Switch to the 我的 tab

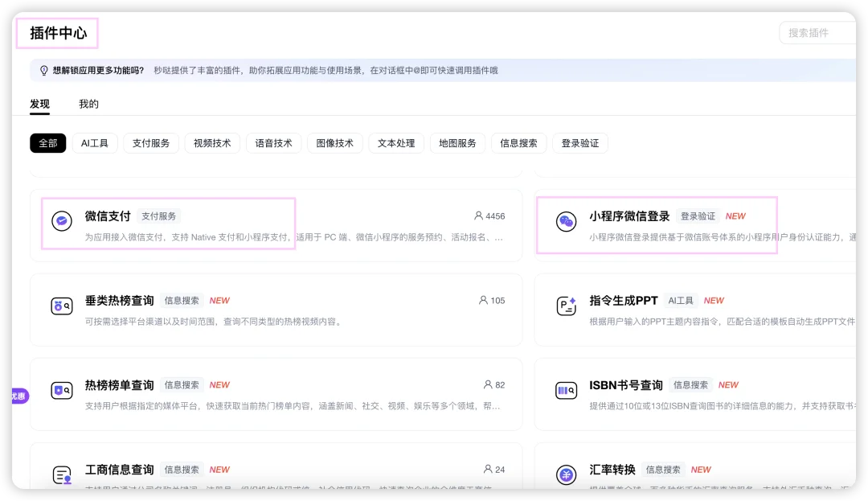(88, 103)
